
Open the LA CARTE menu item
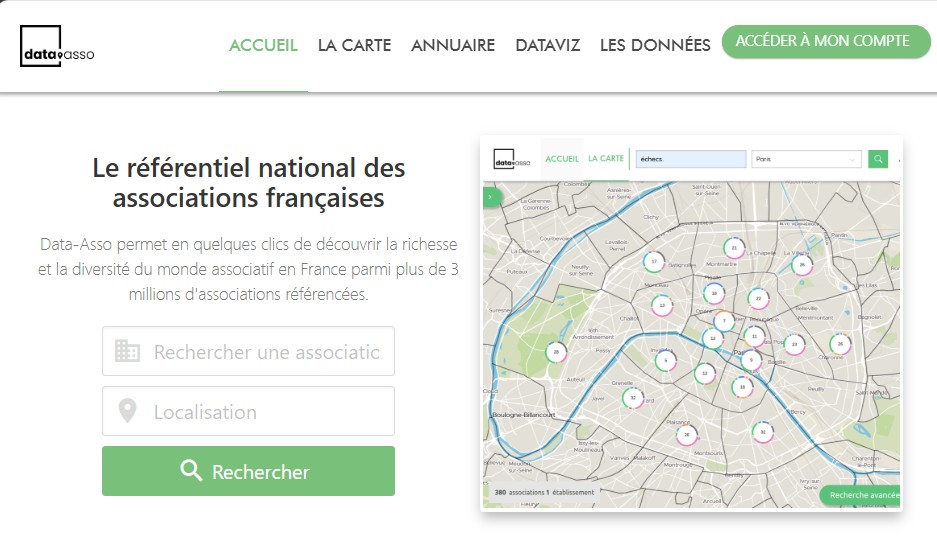click(354, 45)
